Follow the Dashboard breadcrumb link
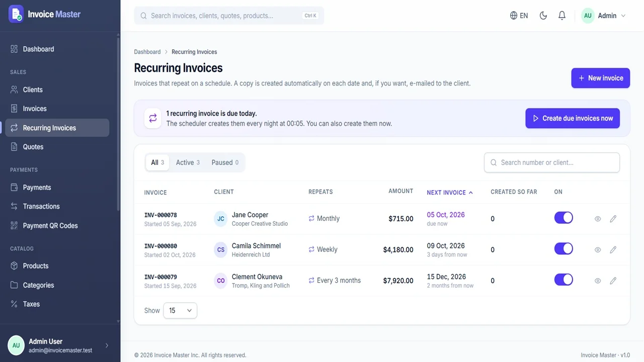Viewport: 644px width, 362px height. [147, 52]
